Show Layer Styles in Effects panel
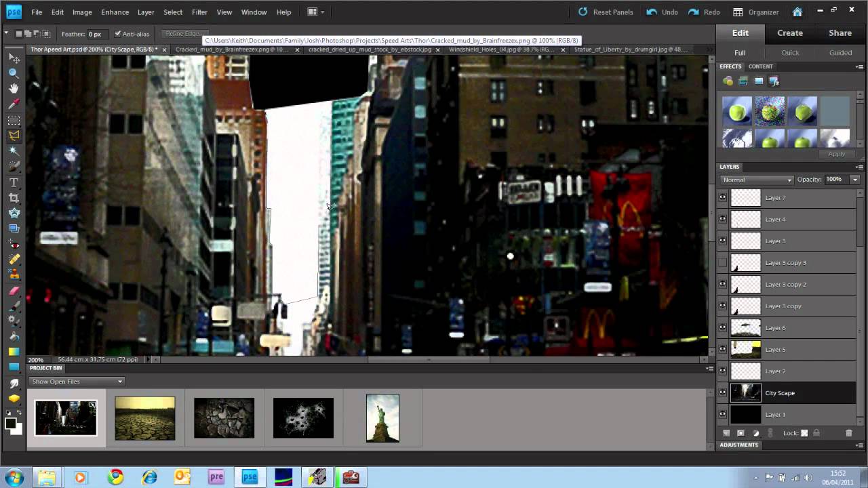Viewport: 868px width, 488px height. pyautogui.click(x=743, y=81)
